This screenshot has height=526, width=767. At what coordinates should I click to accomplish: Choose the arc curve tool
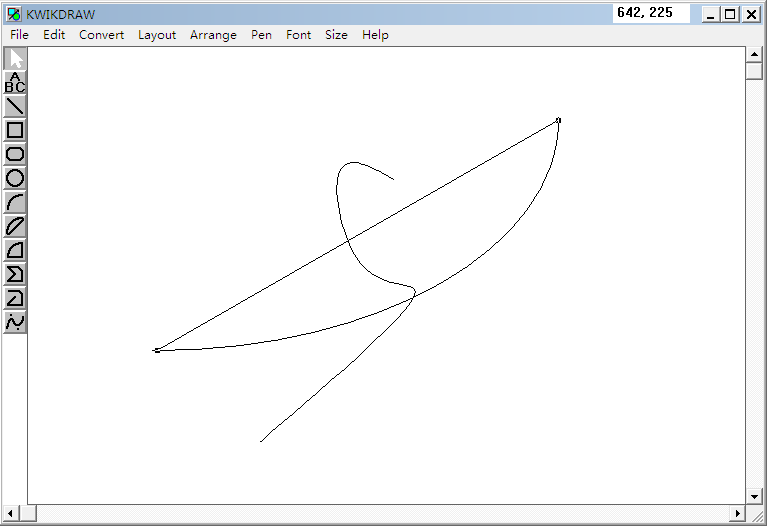pyautogui.click(x=15, y=202)
